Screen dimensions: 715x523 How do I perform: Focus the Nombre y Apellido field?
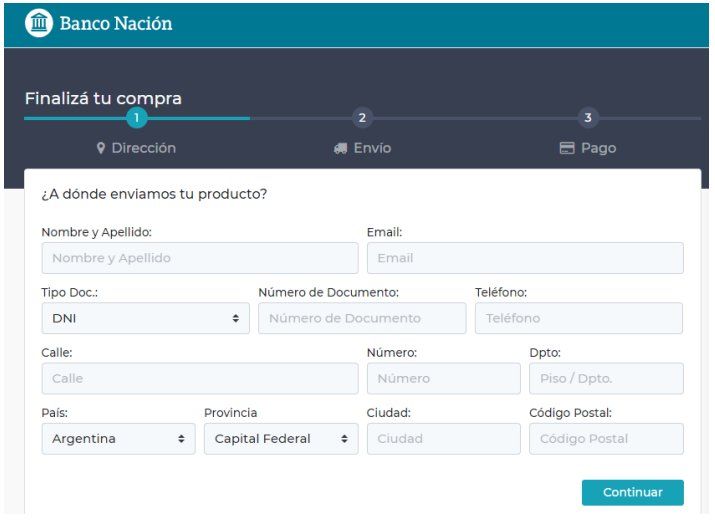[199, 258]
